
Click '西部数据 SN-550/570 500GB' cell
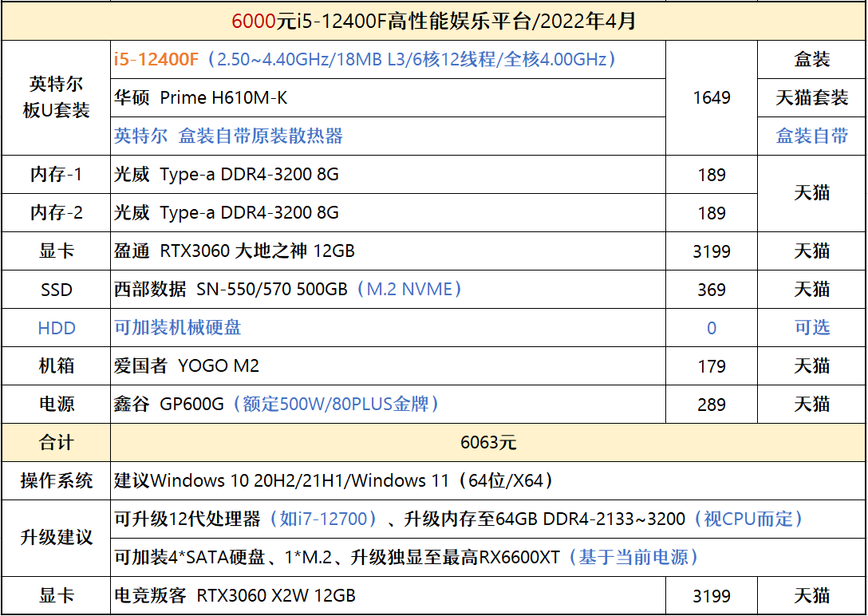pyautogui.click(x=388, y=290)
